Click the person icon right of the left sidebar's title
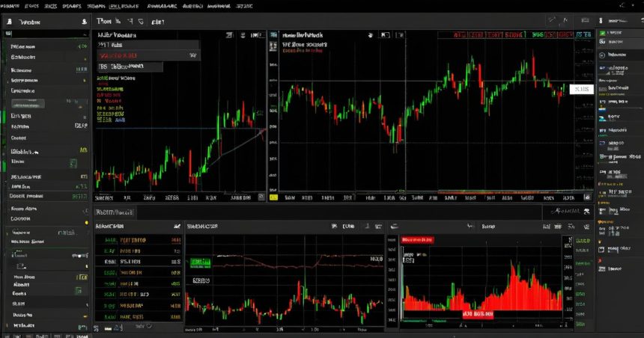The height and width of the screenshot is (338, 644). [84, 22]
